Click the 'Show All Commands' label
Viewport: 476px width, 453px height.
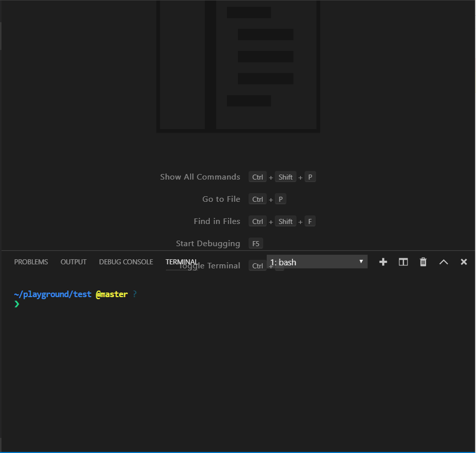click(200, 177)
